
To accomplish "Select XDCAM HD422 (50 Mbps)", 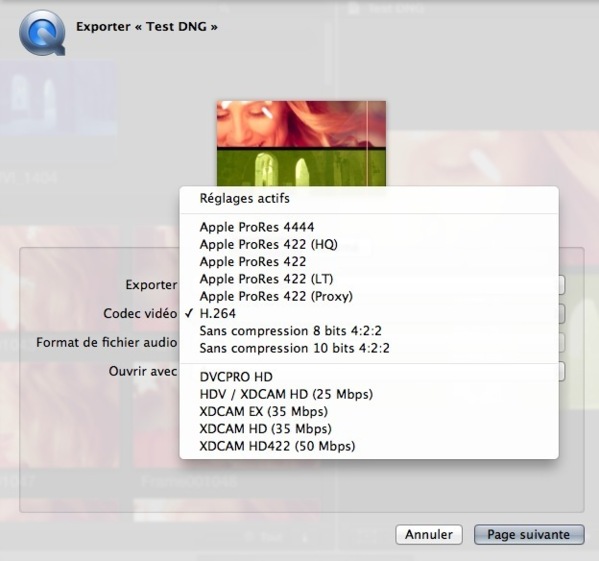I will coord(369,446).
